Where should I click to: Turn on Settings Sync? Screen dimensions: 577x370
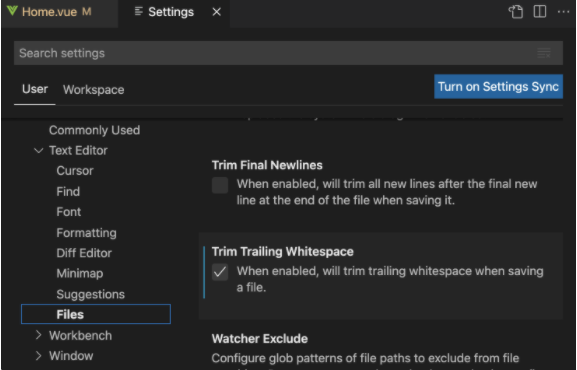(x=498, y=87)
